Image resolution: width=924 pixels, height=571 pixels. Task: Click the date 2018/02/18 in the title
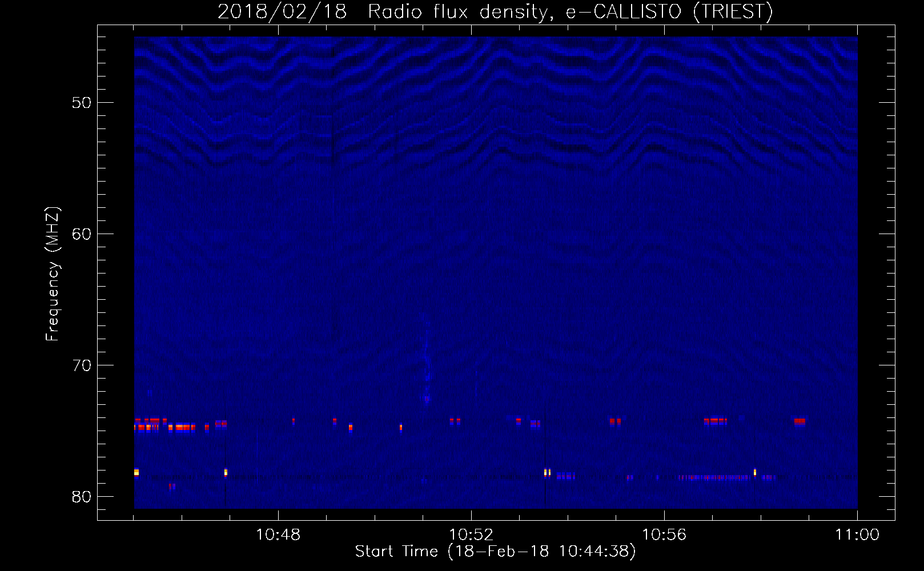282,11
